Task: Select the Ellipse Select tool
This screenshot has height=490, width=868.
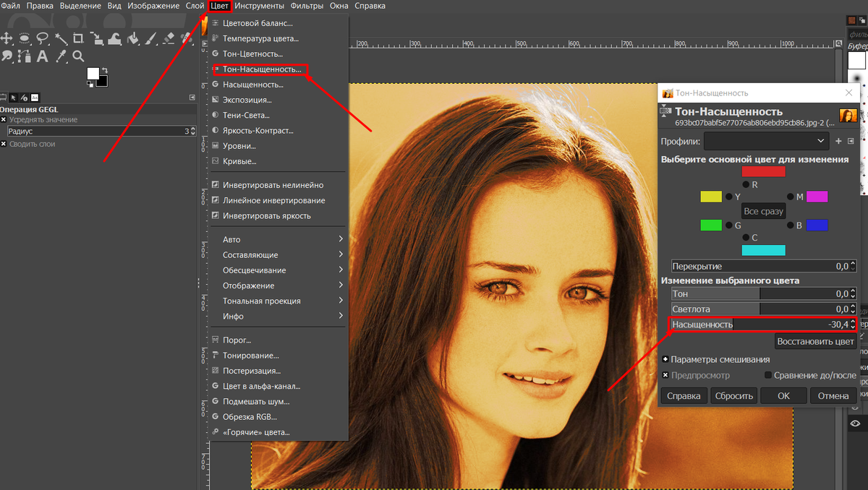Action: (x=24, y=38)
